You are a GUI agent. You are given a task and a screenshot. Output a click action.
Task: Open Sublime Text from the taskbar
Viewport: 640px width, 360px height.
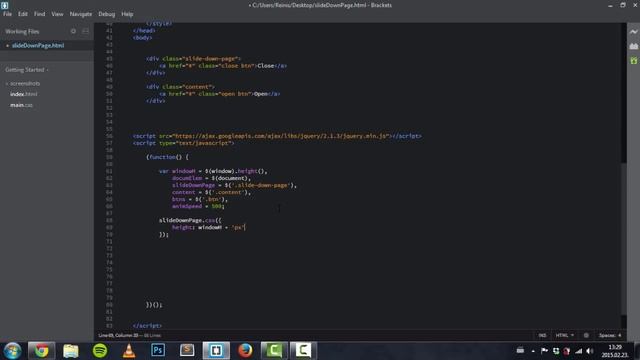187,351
